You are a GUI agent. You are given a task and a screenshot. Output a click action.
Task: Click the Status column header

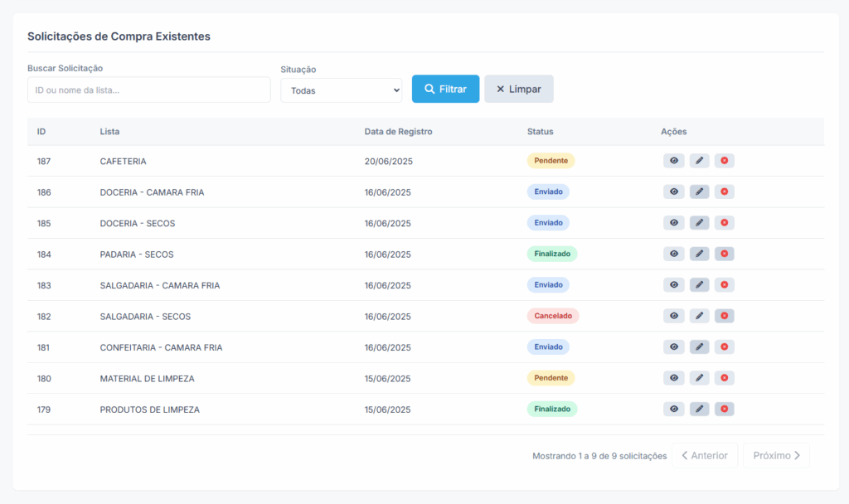(x=540, y=132)
